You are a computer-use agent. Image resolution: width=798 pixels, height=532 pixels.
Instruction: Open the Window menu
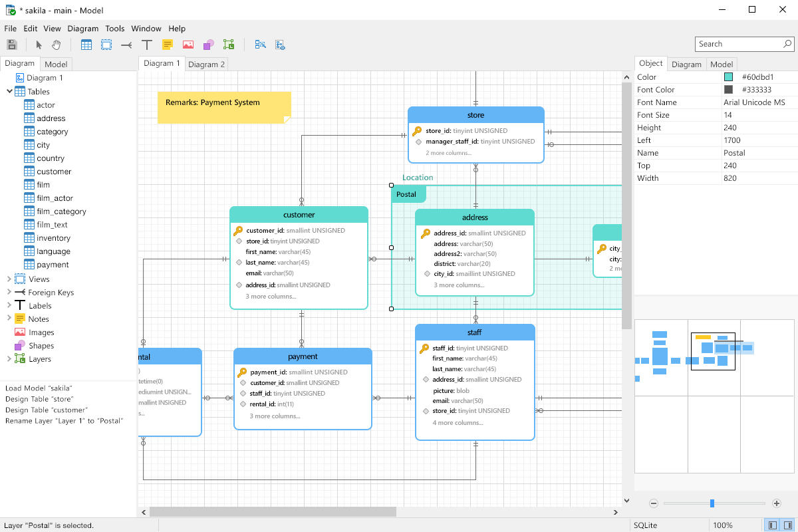coord(146,29)
